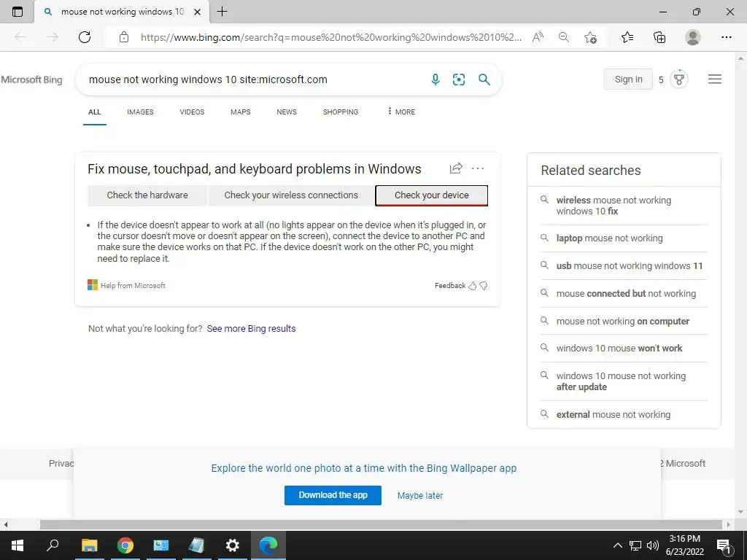Viewport: 747px width, 560px height.
Task: View site information lock icon
Action: click(124, 37)
